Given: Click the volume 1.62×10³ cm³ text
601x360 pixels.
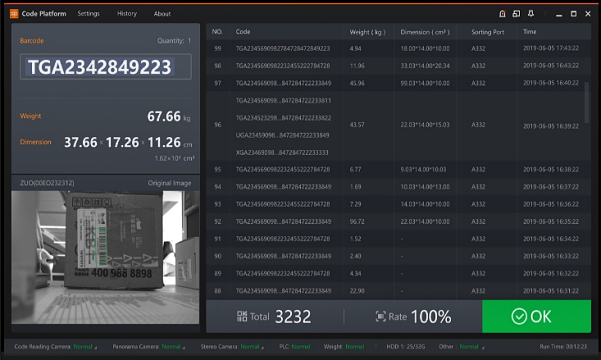Looking at the screenshot, I should pyautogui.click(x=174, y=158).
